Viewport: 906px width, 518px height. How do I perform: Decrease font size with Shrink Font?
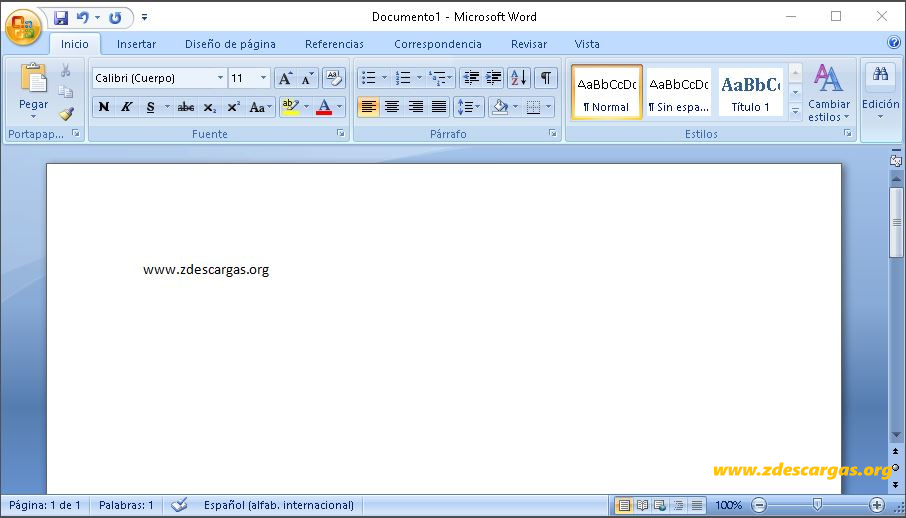point(307,78)
